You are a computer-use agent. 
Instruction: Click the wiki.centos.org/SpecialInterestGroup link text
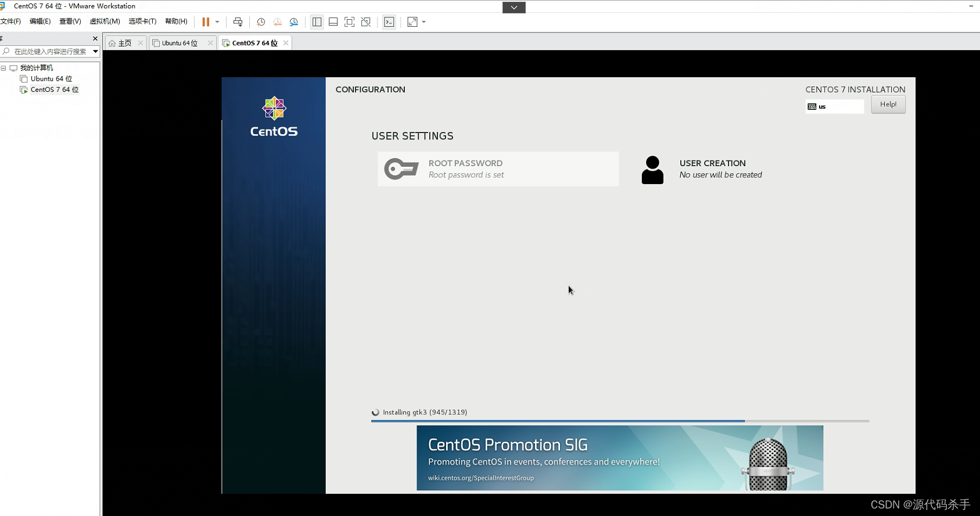[481, 478]
